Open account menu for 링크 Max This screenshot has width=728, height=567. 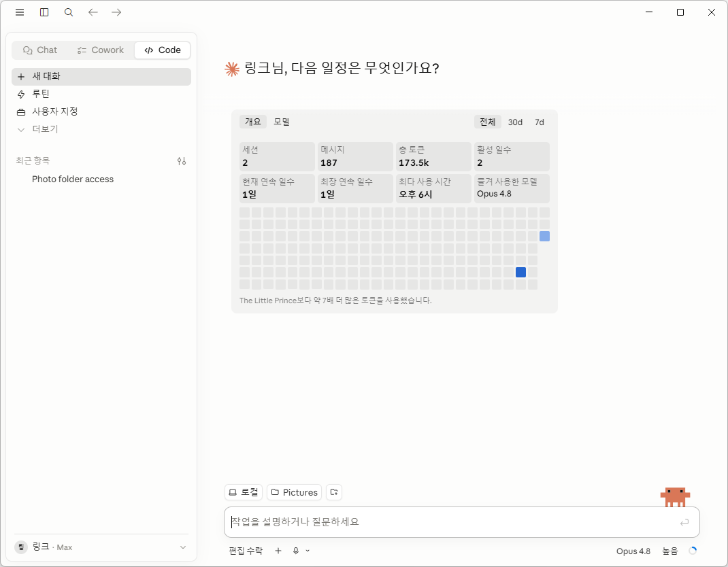101,547
